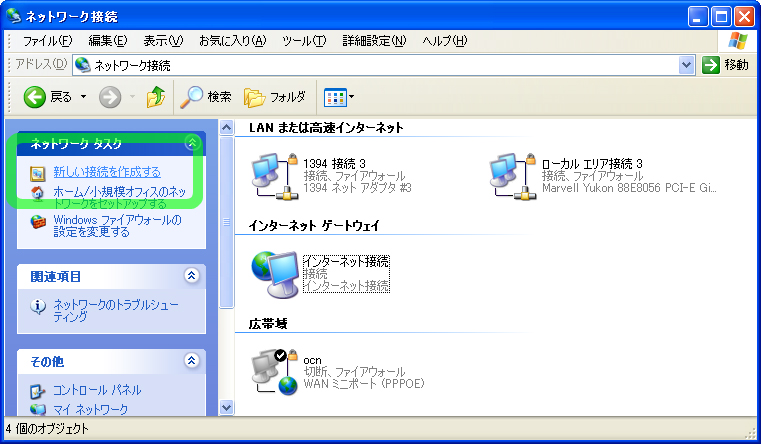Viewport: 761px width, 444px height.
Task: Open the 検索 search tool
Action: click(x=206, y=97)
